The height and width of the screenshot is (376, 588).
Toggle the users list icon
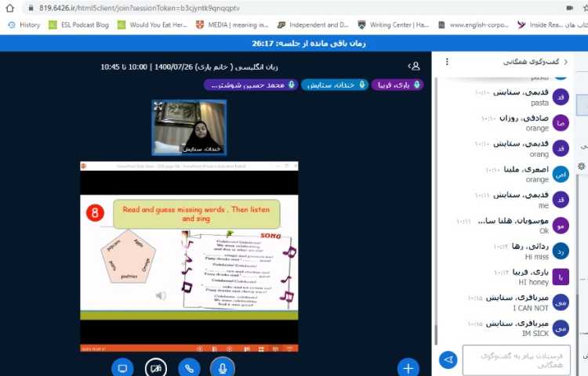(414, 67)
